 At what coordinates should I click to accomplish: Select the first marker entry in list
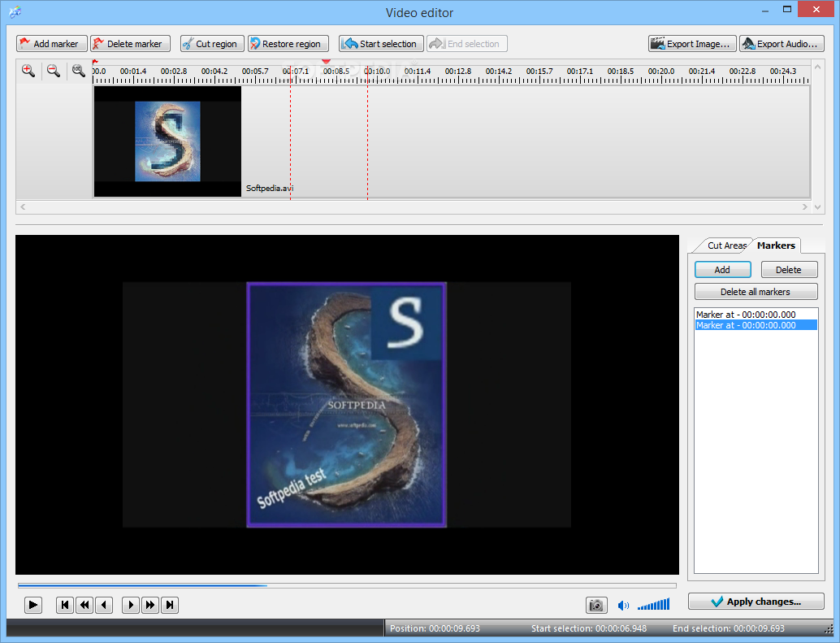756,315
